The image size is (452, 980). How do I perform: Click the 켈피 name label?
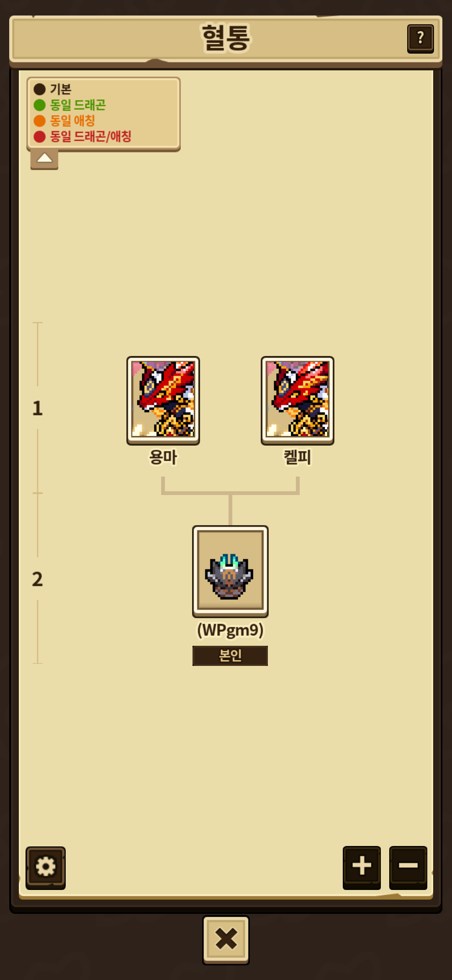point(298,457)
